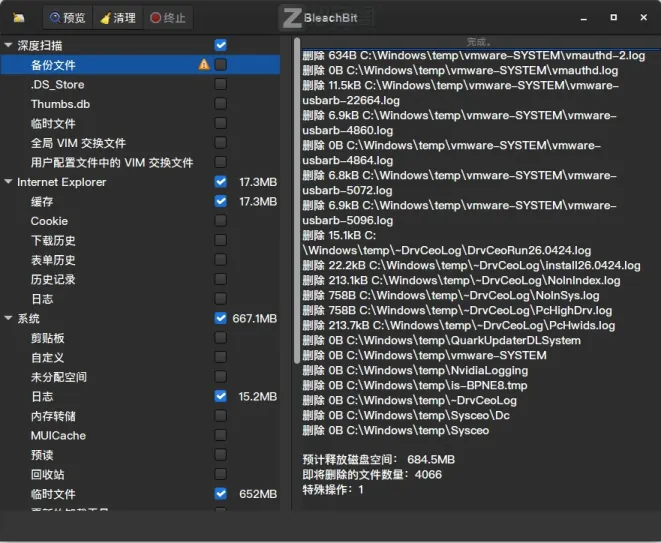Minimize the BleachBit window

pos(584,18)
